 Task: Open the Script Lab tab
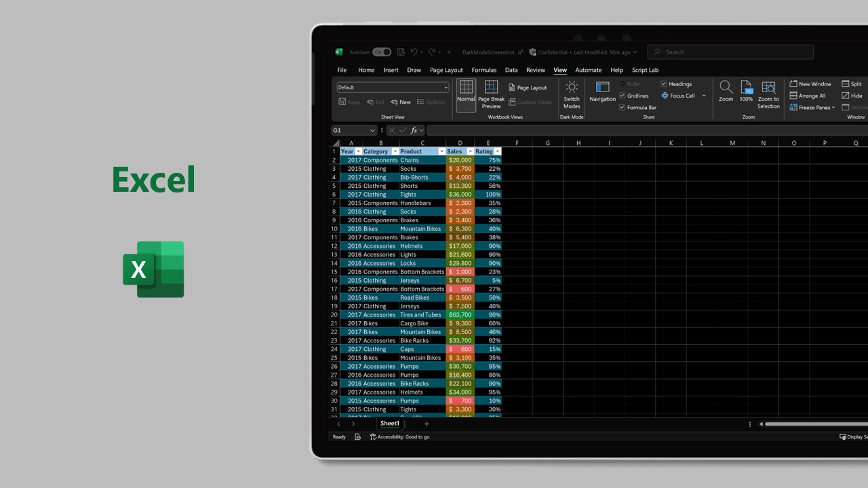pyautogui.click(x=645, y=70)
